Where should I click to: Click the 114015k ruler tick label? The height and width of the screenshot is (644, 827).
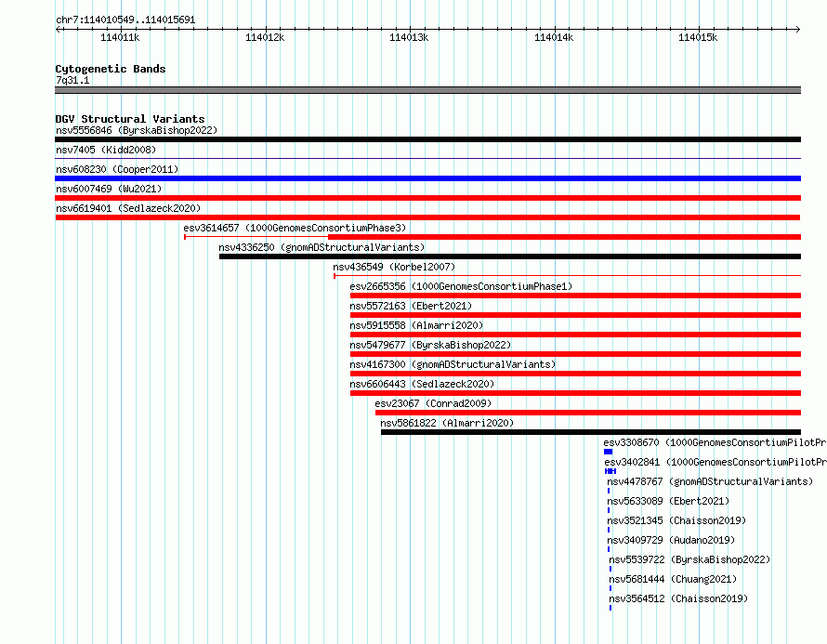pos(698,37)
